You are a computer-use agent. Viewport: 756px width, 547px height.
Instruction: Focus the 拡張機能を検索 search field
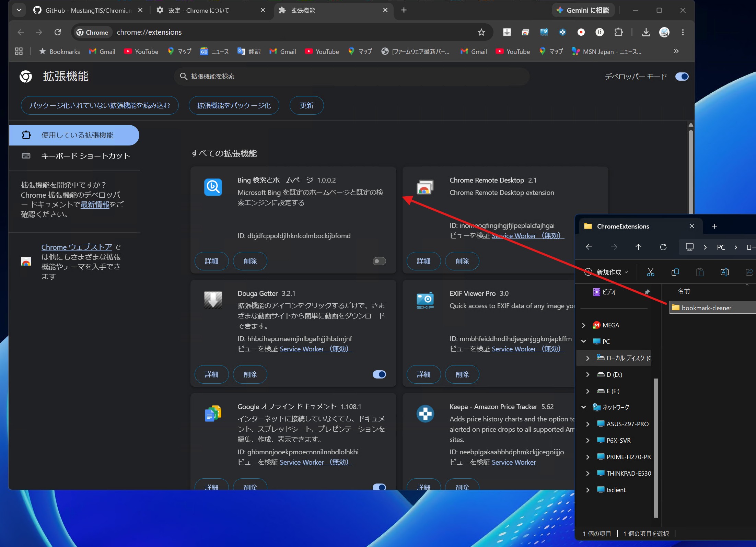(x=352, y=76)
